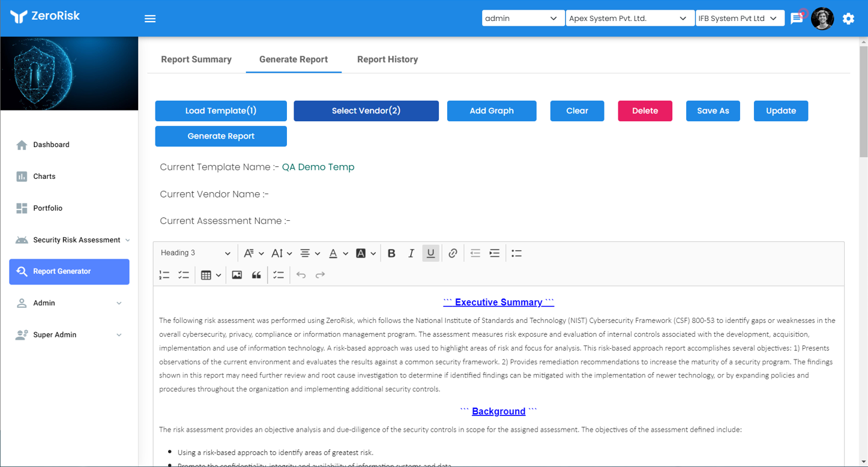Toggle italic formatting

411,253
